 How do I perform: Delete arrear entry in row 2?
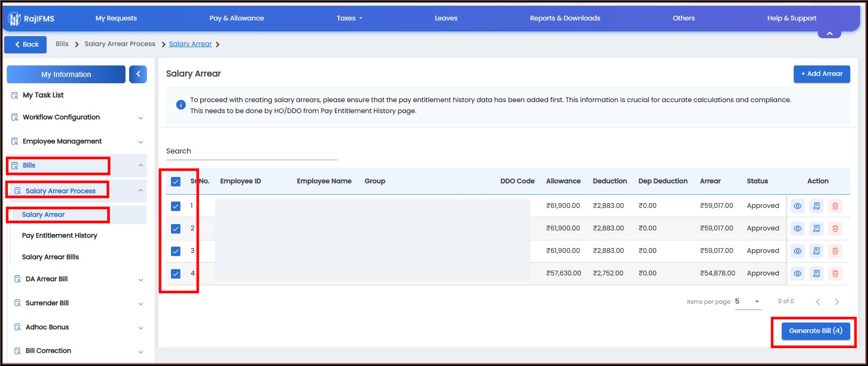click(x=835, y=229)
